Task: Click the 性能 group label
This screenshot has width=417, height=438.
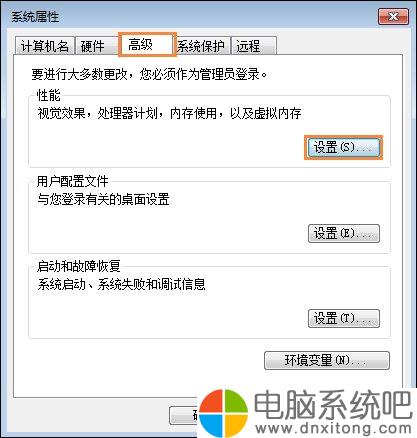Action: tap(49, 96)
